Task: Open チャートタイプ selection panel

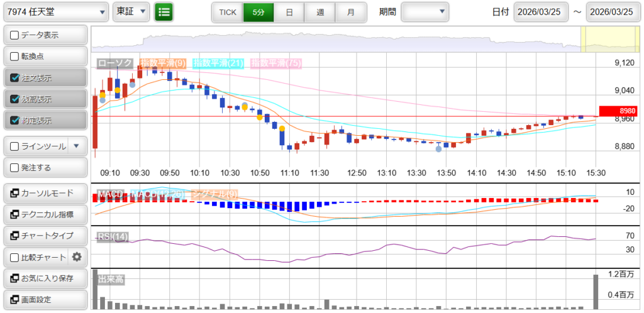Action: [45, 236]
